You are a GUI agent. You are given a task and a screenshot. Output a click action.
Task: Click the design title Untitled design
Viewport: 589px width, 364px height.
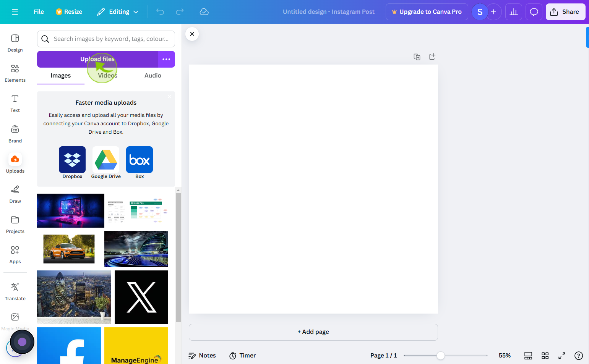click(328, 12)
